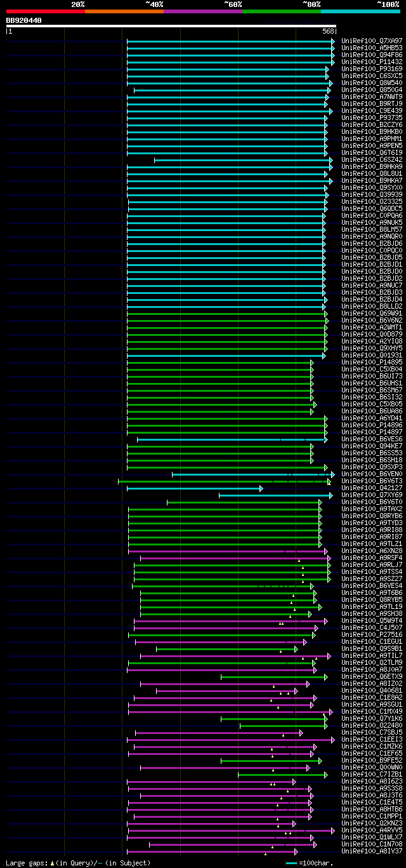Select the UniRef100_P93735 label

372,117
